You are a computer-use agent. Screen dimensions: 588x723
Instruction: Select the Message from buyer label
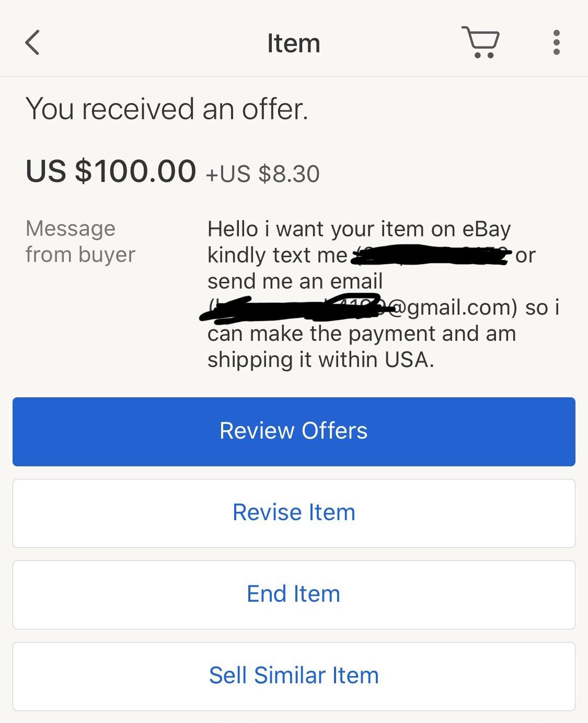(x=81, y=242)
